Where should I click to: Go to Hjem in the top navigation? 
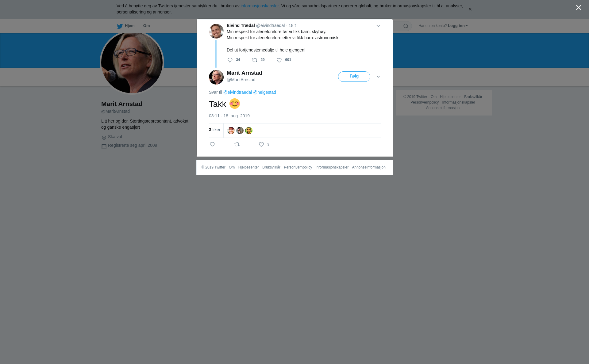(126, 26)
